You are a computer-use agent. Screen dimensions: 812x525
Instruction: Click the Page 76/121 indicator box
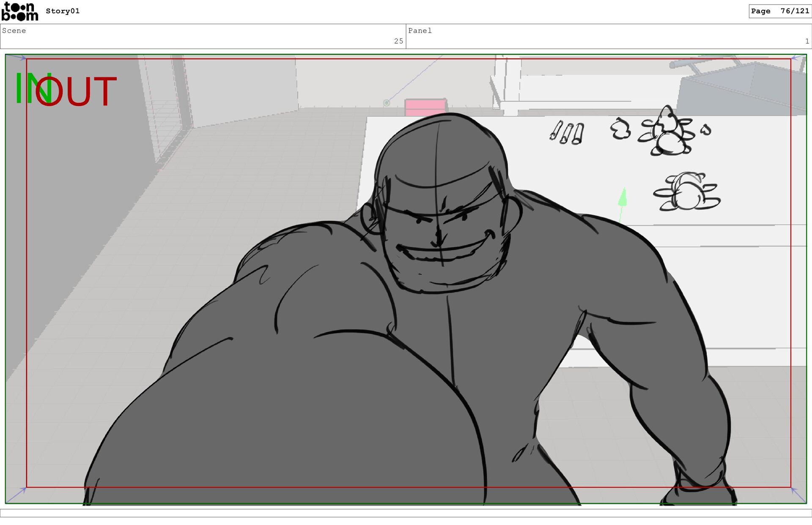coord(779,11)
